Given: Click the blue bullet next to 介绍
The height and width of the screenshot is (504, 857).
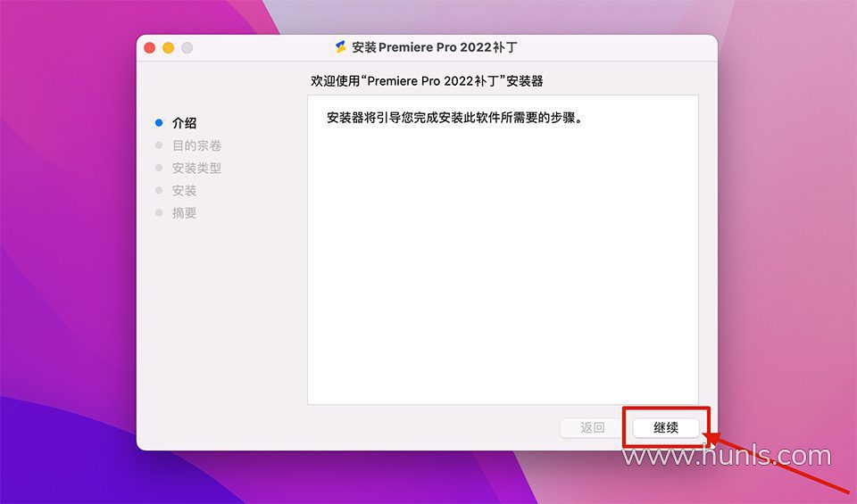Looking at the screenshot, I should [x=159, y=123].
